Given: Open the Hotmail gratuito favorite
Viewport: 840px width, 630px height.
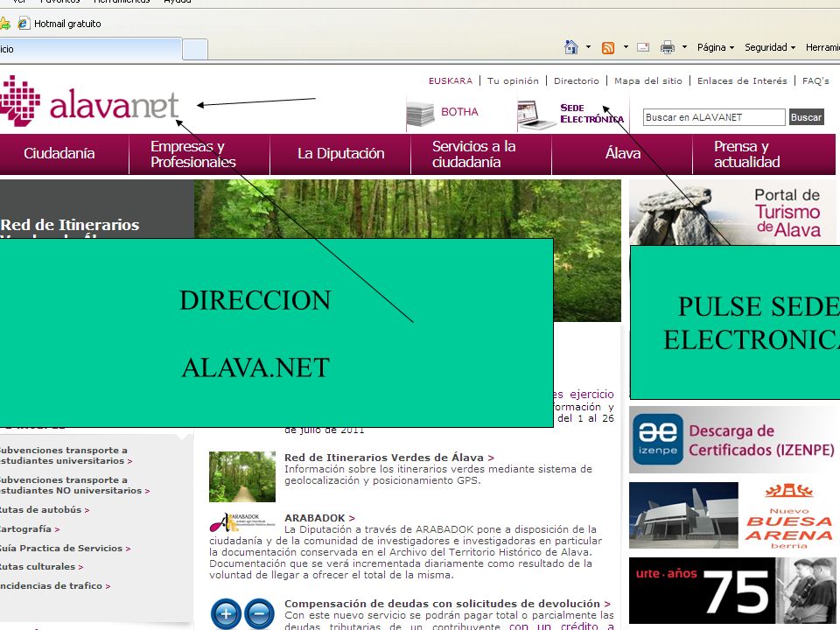Looking at the screenshot, I should tap(59, 24).
